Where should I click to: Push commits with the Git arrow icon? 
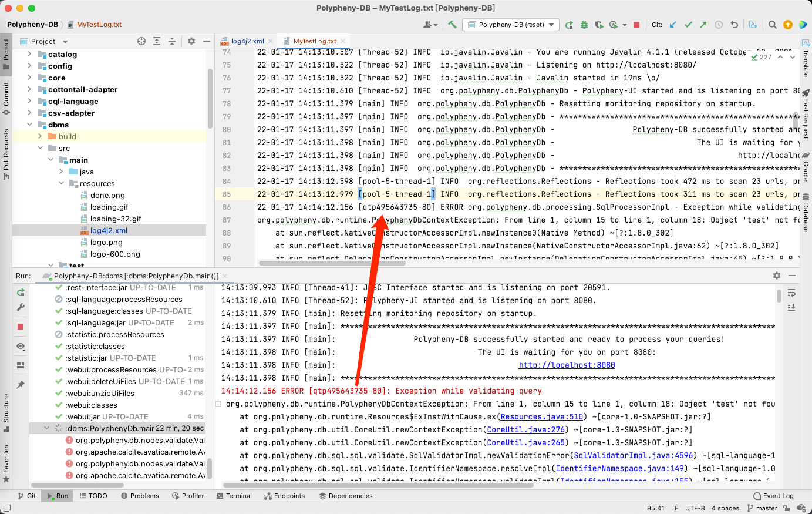click(703, 25)
